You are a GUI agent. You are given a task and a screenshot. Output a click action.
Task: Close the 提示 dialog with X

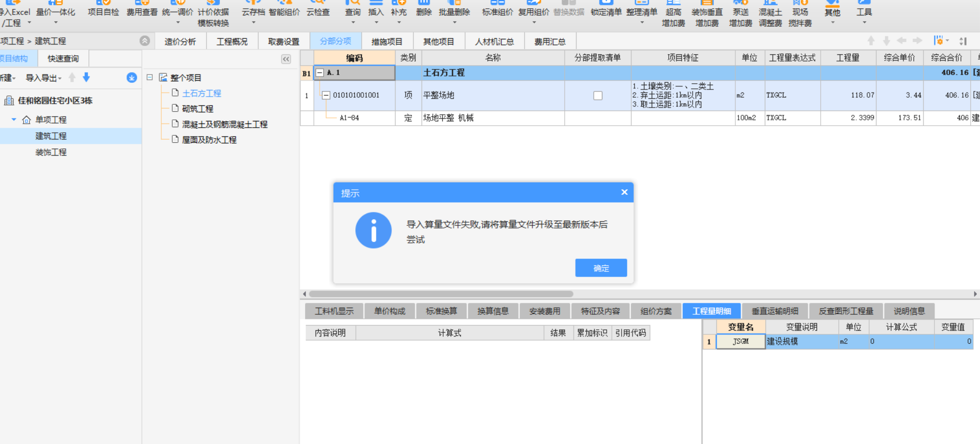(624, 192)
